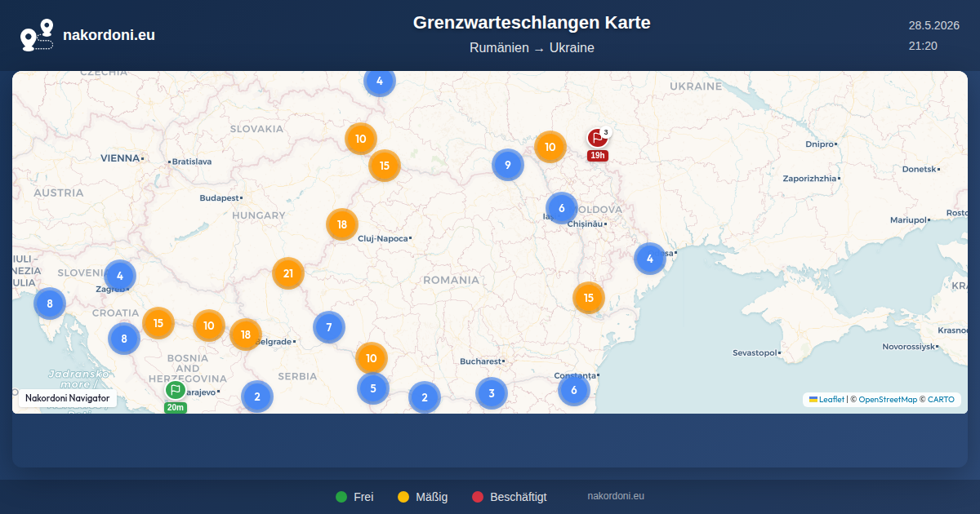Screen dimensions: 980x514
Task: Click the Rumänien → Ukraine route subtitle
Action: point(532,48)
